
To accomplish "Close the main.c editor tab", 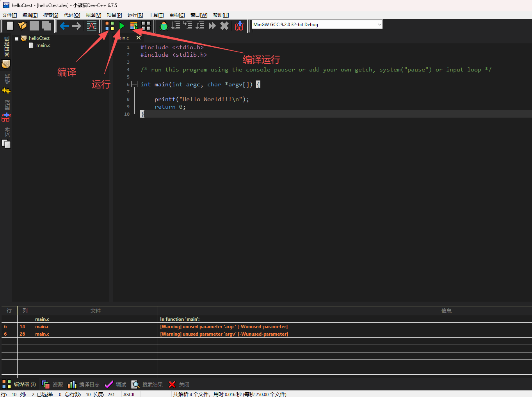I will coord(139,38).
